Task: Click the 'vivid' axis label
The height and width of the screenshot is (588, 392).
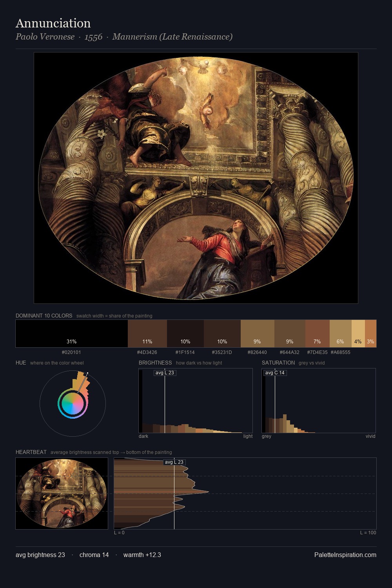Action: point(370,436)
